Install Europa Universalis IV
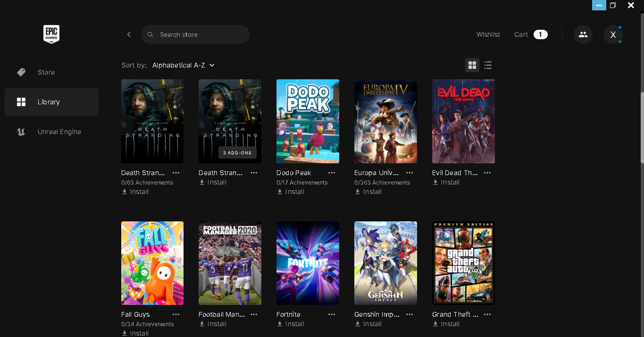The image size is (644, 337). coord(368,192)
